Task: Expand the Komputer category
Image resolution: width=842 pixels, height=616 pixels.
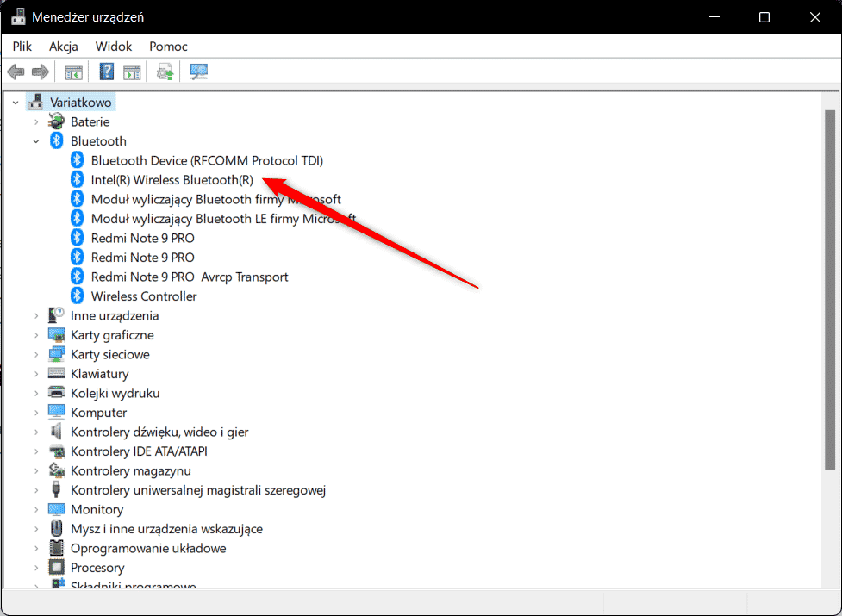Action: pos(36,413)
